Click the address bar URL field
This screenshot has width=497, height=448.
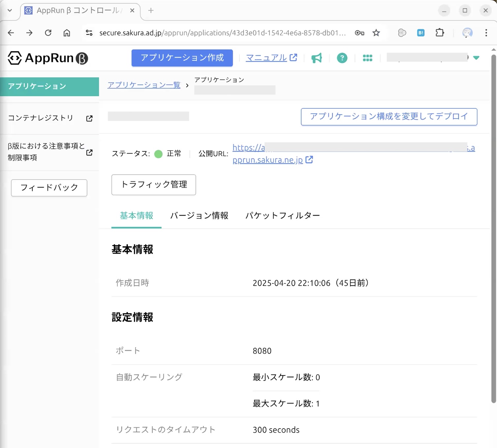point(223,33)
